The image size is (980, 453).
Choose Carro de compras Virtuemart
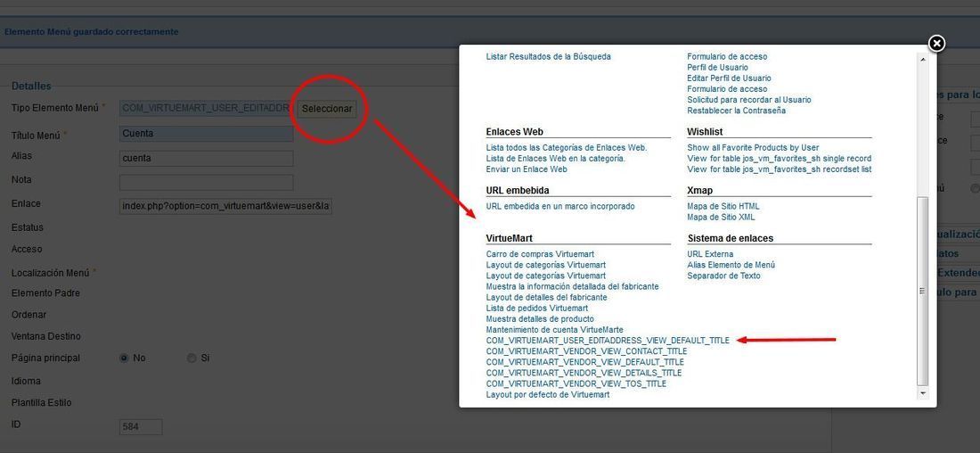tap(540, 254)
